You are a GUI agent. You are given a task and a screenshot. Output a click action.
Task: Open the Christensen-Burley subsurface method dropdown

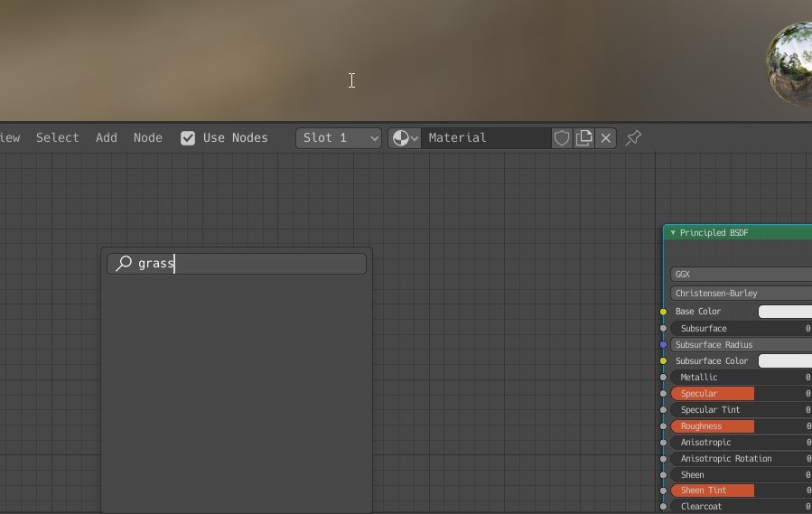pos(741,294)
